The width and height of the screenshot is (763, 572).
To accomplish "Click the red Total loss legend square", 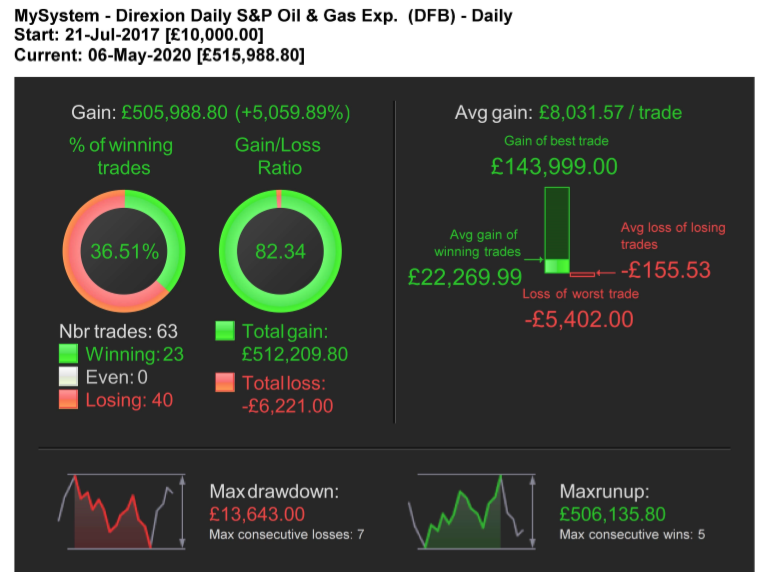I will coord(225,383).
